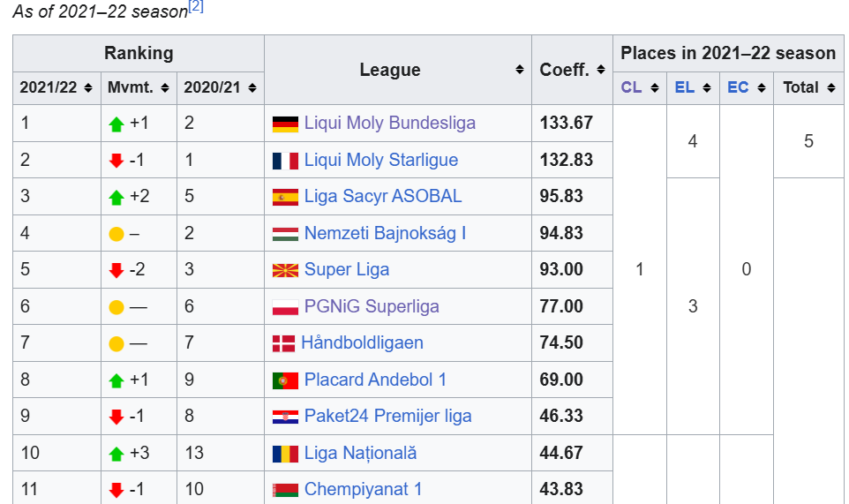
Task: Click the Portuguese flag by Placard Andebol 1
Action: (x=285, y=380)
